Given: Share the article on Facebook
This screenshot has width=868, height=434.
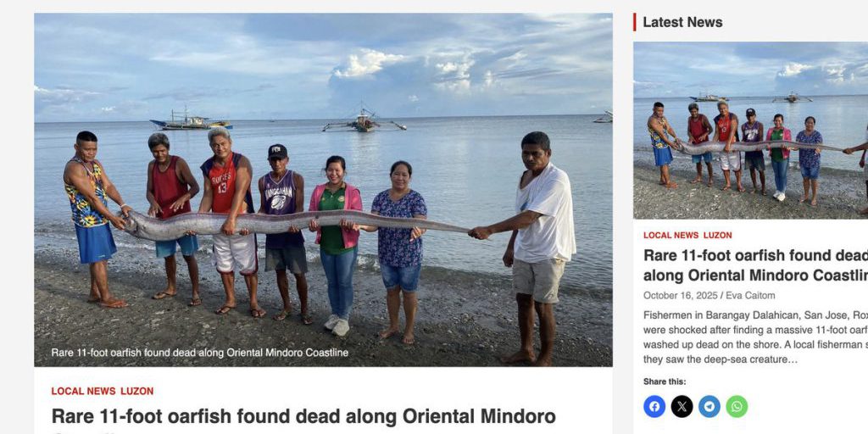Looking at the screenshot, I should click(654, 406).
